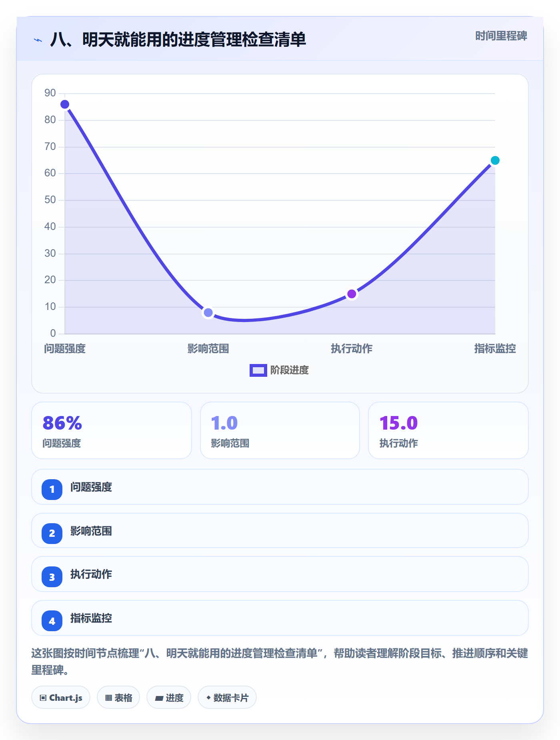Screen dimensions: 560x740
Task: Open the 影响范围 list row text
Action: (x=91, y=531)
